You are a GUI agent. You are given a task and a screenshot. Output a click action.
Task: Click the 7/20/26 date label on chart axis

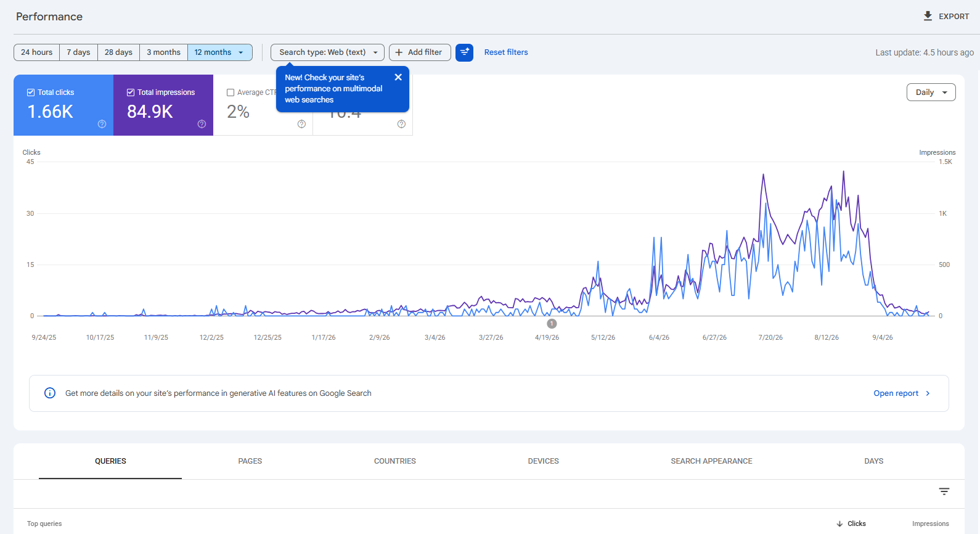tap(770, 337)
